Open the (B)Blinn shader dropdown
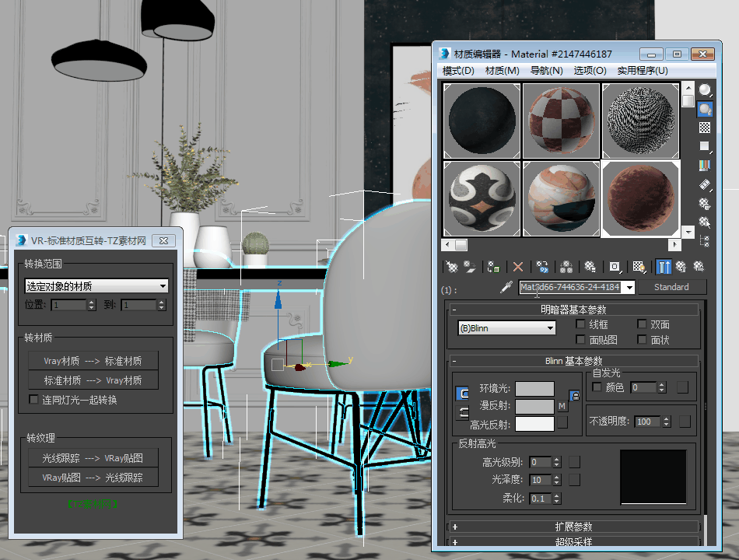 click(507, 328)
